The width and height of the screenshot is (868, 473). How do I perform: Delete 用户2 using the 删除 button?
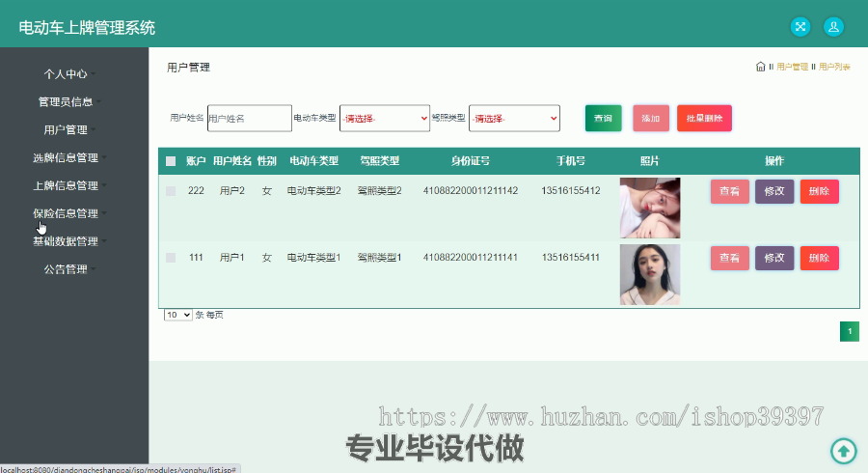tap(819, 191)
